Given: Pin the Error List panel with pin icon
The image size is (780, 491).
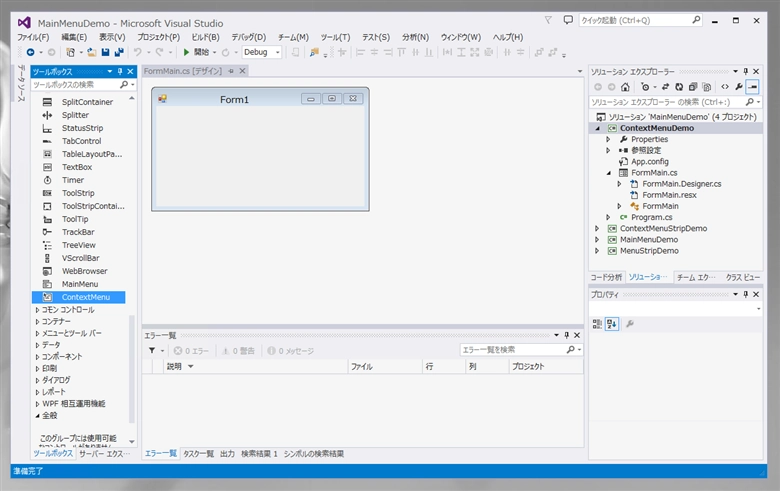Looking at the screenshot, I should click(567, 335).
